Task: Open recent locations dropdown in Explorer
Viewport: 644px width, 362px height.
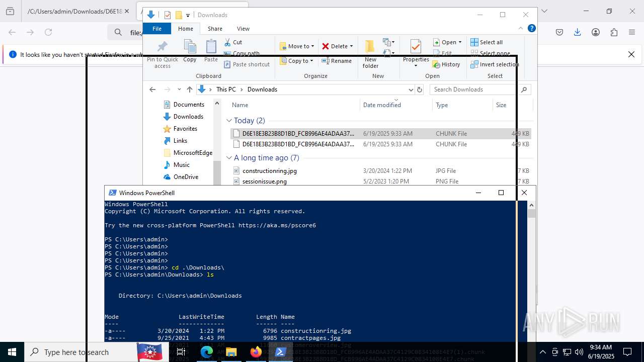Action: click(179, 89)
